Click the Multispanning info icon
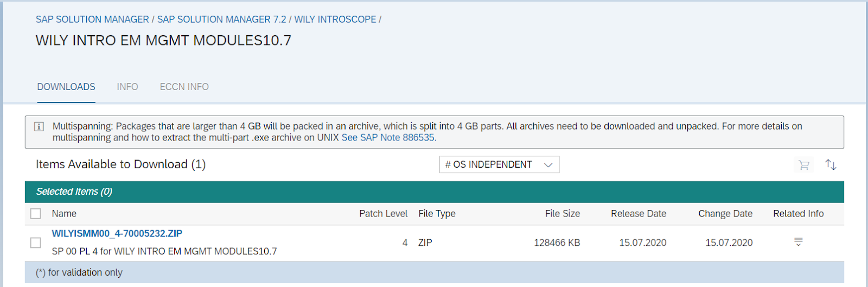Screen dimensions: 868x287 pos(39,126)
